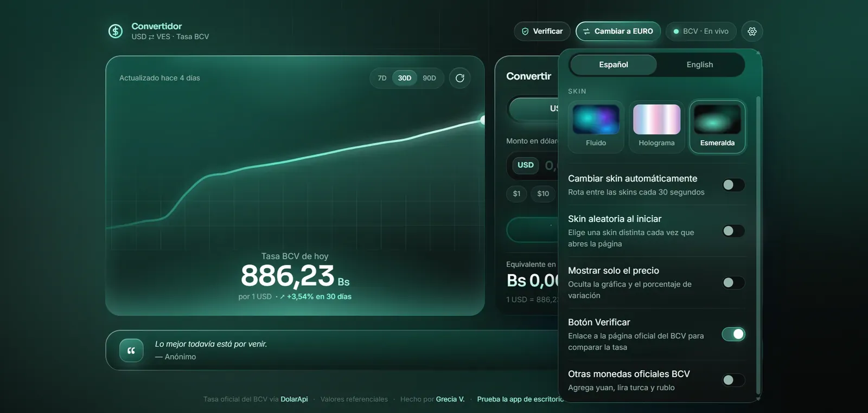The image size is (868, 413).
Task: Click Actualizado hace 4 días text
Action: pos(159,78)
